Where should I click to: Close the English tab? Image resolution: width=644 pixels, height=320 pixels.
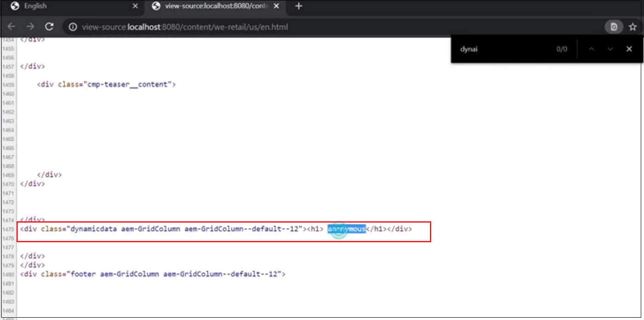[135, 6]
